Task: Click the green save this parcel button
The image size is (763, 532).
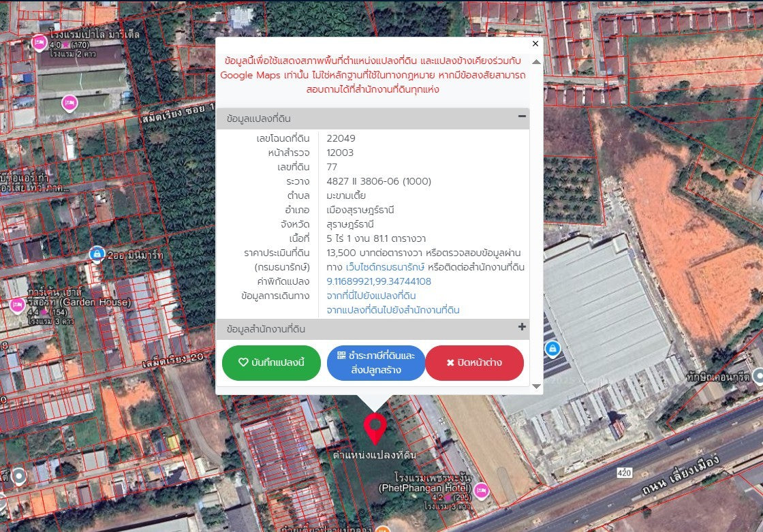Action: tap(271, 362)
